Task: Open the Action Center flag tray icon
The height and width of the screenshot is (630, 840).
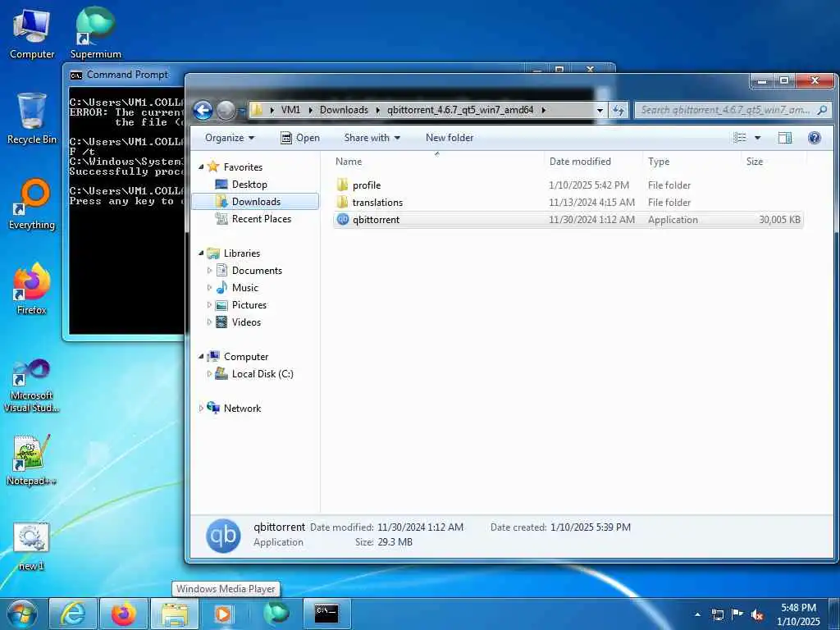Action: [x=737, y=615]
